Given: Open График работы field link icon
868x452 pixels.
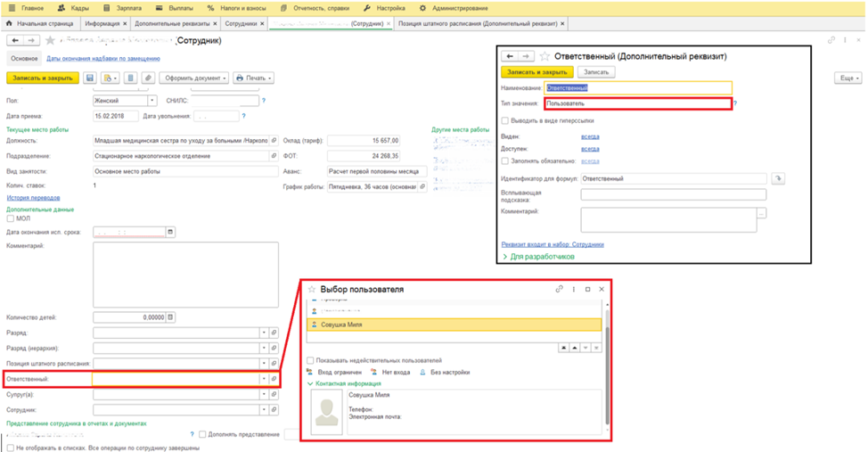Looking at the screenshot, I should (422, 187).
